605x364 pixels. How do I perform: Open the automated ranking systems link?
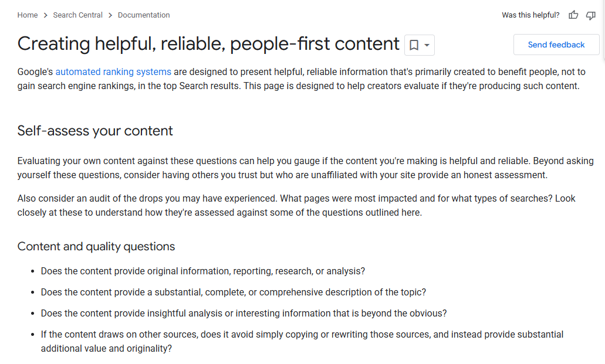(x=113, y=72)
